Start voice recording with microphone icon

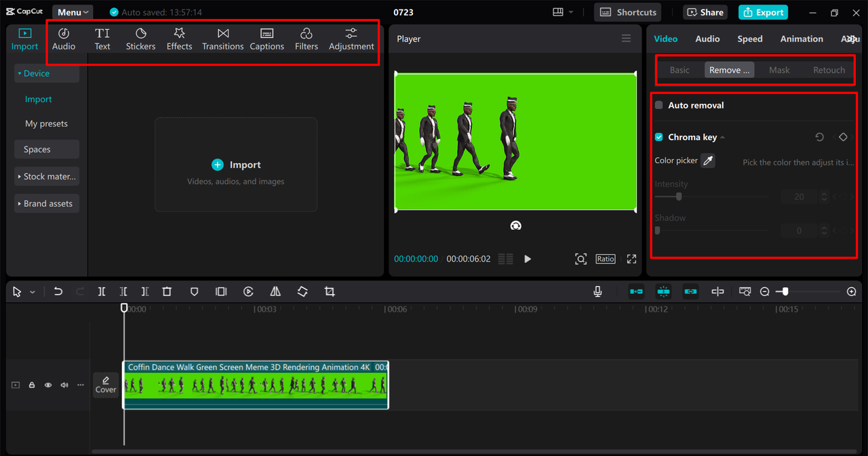pyautogui.click(x=597, y=291)
